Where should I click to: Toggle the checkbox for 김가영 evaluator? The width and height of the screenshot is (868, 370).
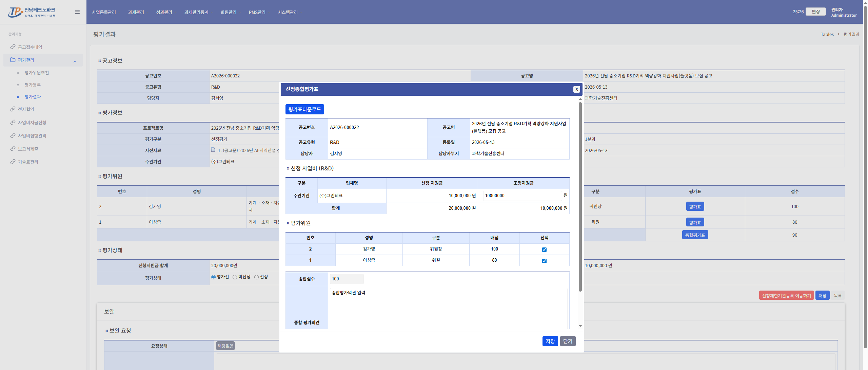pos(544,249)
